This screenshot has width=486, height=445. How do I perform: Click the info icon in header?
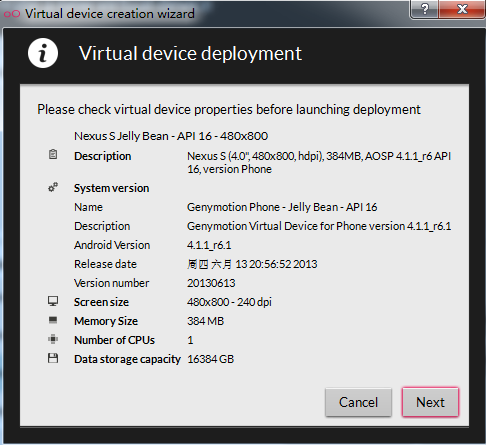click(x=43, y=53)
